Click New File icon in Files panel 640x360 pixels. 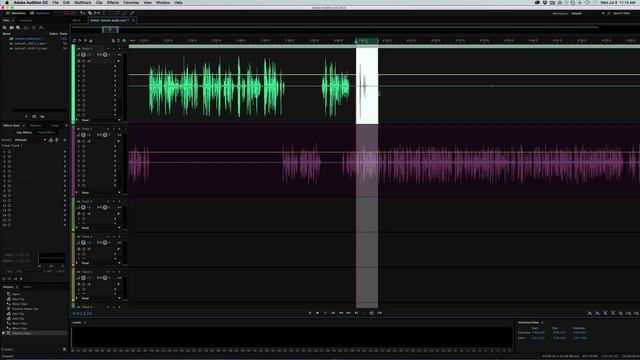pos(18,27)
